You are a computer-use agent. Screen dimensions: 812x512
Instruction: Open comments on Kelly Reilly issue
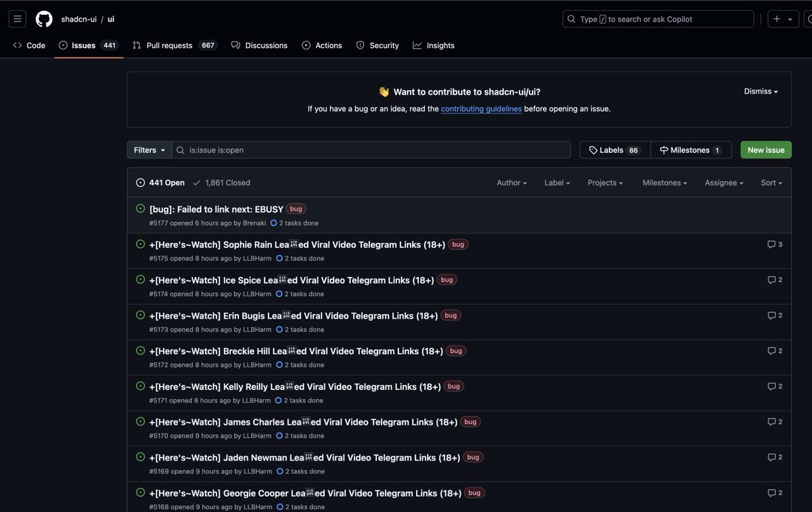point(775,386)
